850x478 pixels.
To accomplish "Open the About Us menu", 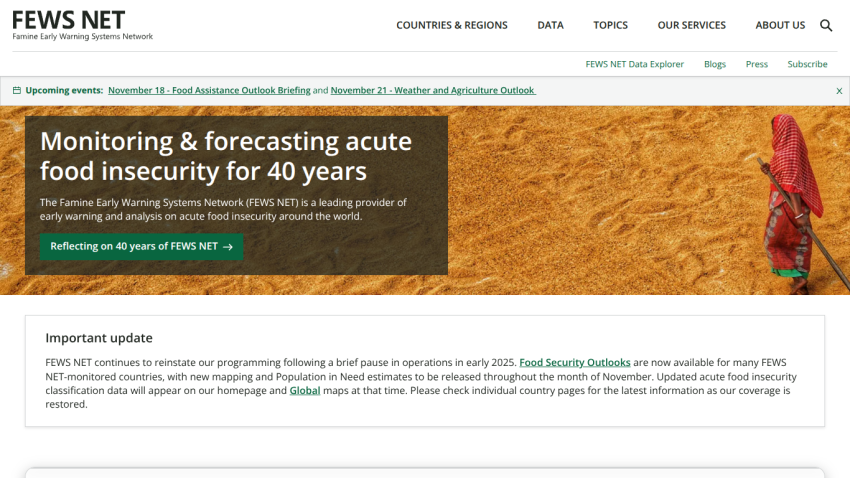I will tap(780, 25).
